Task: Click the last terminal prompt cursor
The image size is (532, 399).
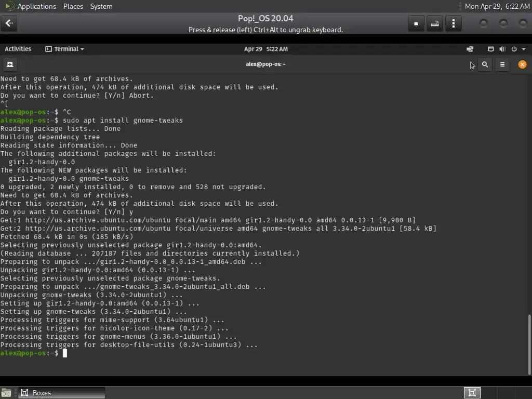Action: 65,353
